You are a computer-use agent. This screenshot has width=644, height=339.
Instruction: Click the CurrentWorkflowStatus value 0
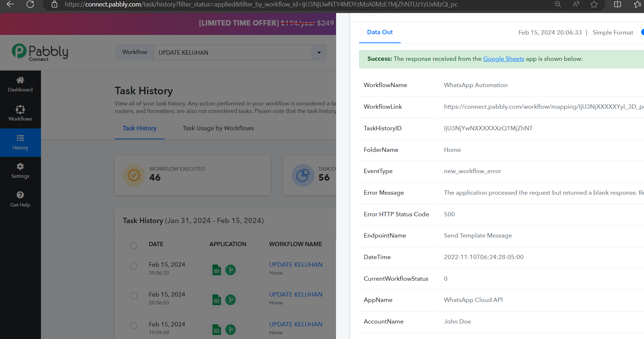[446, 279]
